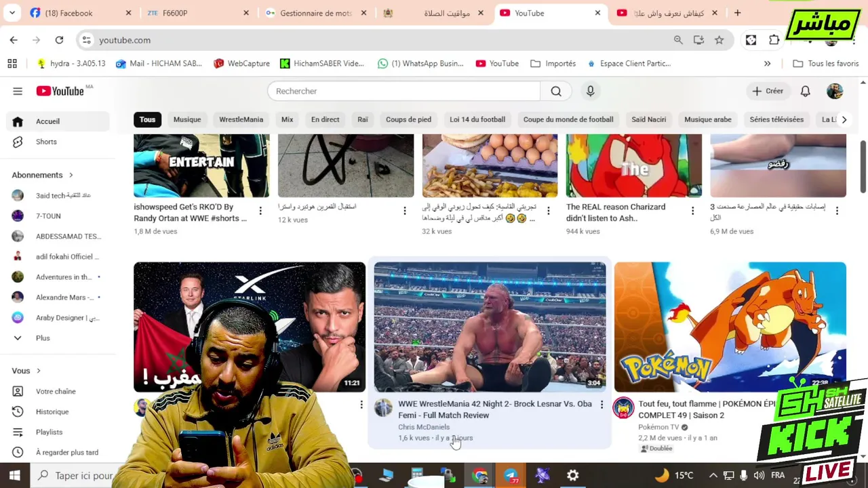Open the Espace Client Partic bookmark
Screen dimensions: 868x488
[629, 63]
